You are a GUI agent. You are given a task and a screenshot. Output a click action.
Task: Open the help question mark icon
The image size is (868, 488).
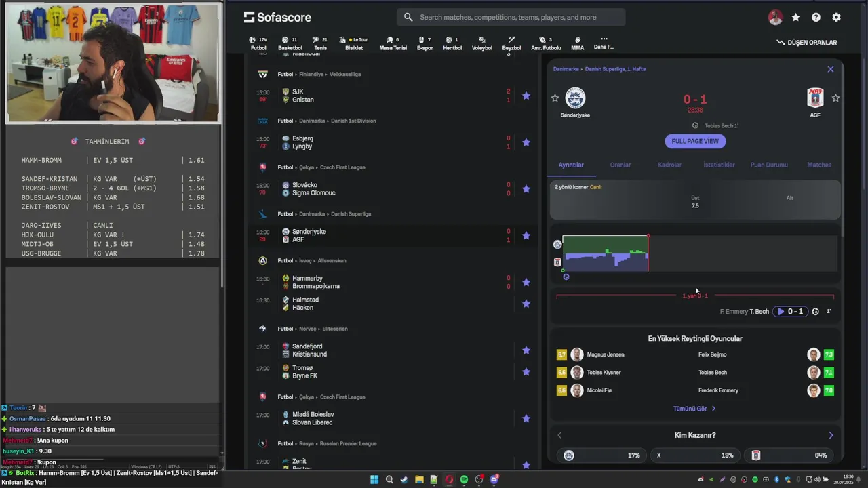click(816, 18)
